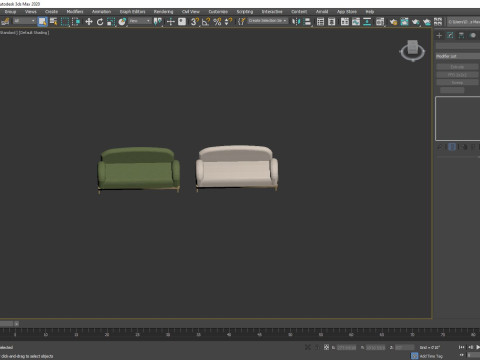Toggle Angle Snap
The height and width of the screenshot is (360, 480).
coord(206,22)
